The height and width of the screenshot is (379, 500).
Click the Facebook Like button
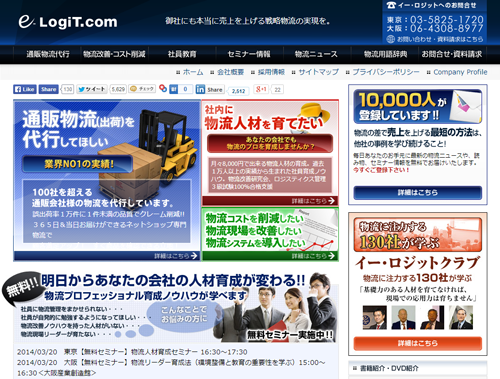pos(25,89)
